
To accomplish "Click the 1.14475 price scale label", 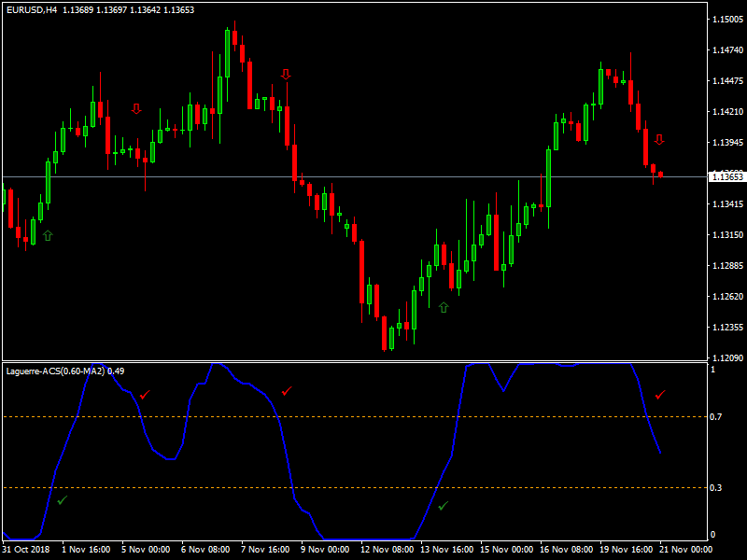I will click(727, 81).
